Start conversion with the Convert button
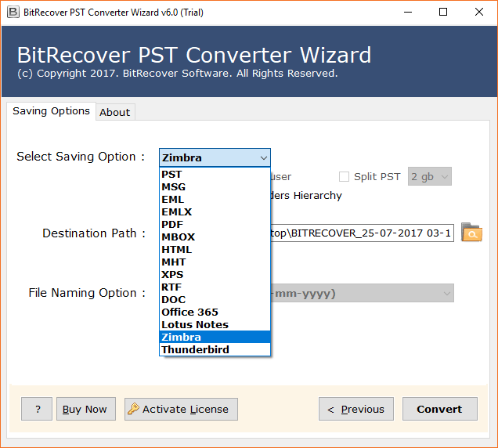 [x=440, y=409]
